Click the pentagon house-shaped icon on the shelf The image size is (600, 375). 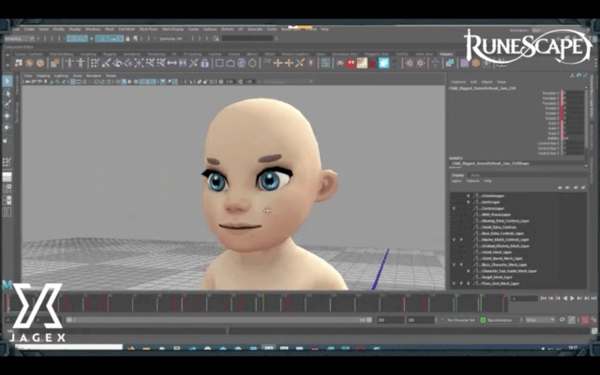coord(230,63)
